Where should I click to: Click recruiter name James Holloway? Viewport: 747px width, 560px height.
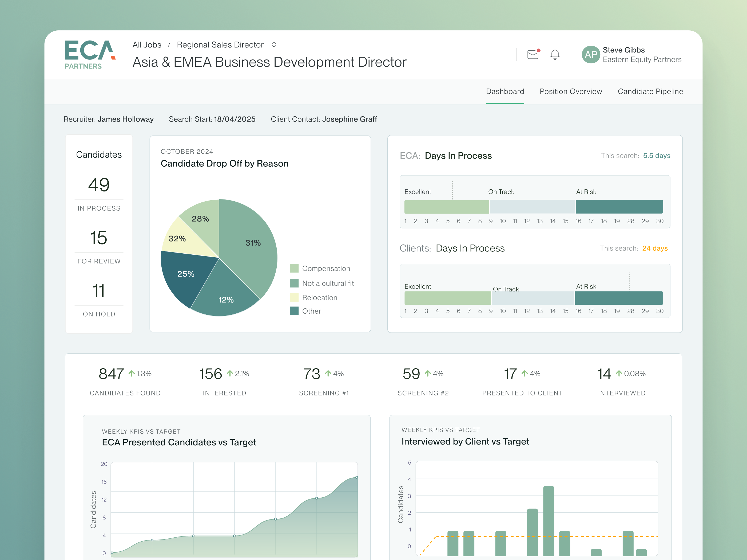(x=126, y=119)
